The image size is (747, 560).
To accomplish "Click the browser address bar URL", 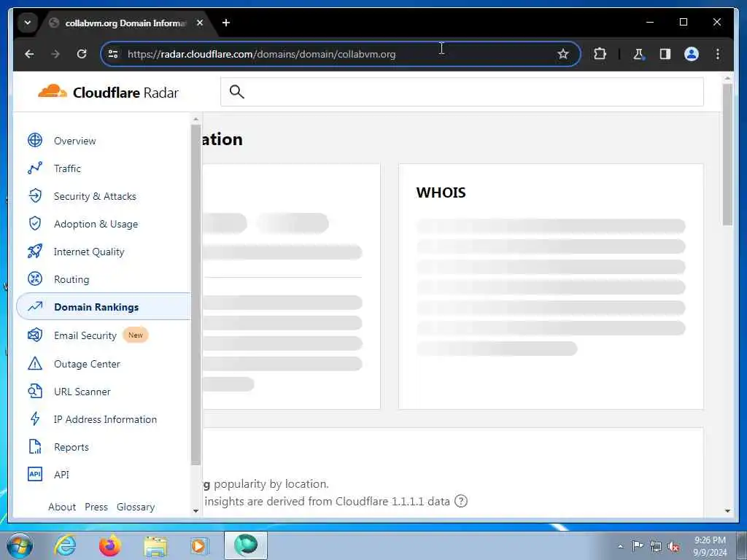I will point(261,54).
